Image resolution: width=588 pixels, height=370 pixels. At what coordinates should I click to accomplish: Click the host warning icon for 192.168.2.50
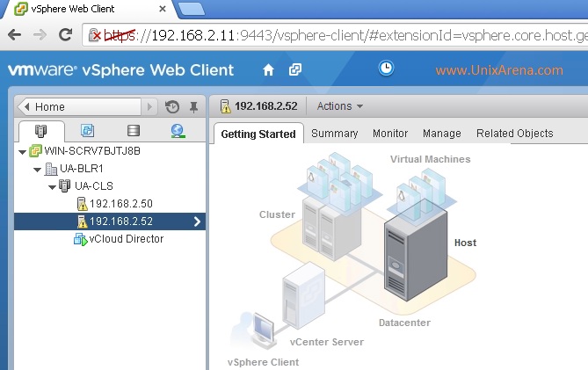(x=82, y=204)
